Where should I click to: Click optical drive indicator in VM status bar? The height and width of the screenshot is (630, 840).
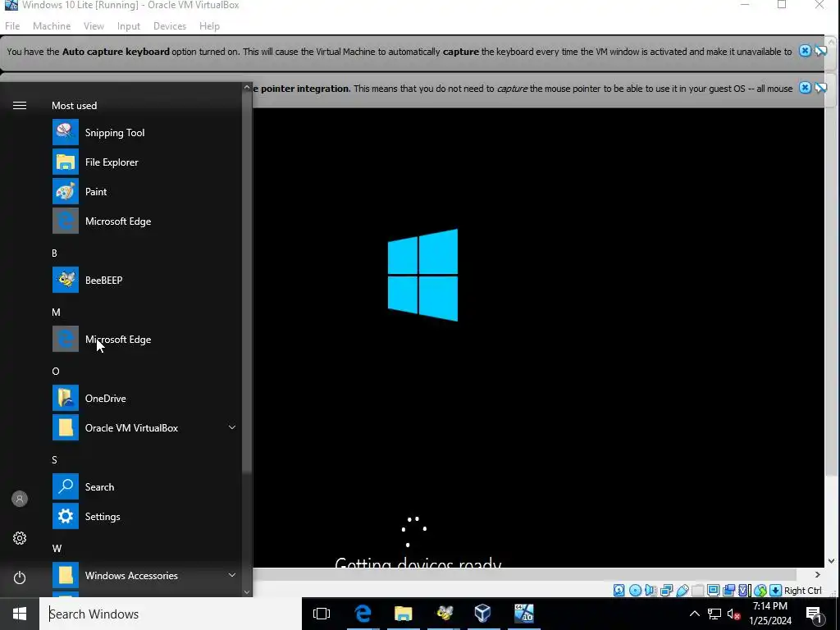(635, 591)
